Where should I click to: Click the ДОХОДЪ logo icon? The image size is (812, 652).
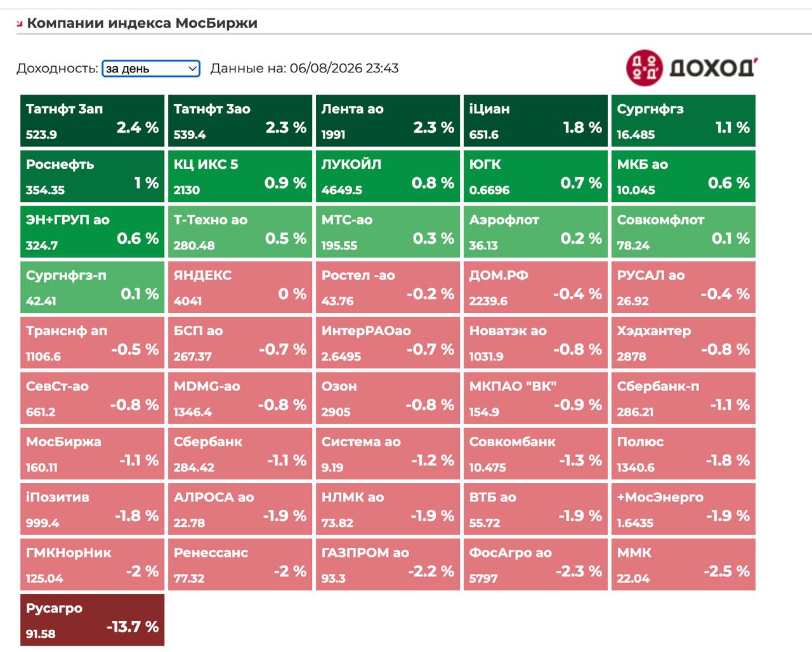(x=644, y=67)
